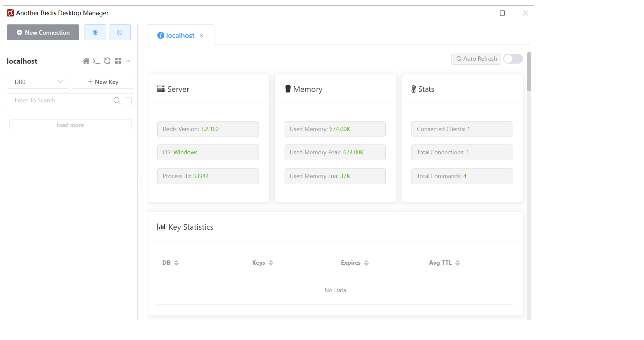644x340 pixels.
Task: Tick the exact search checkbox
Action: 128,100
